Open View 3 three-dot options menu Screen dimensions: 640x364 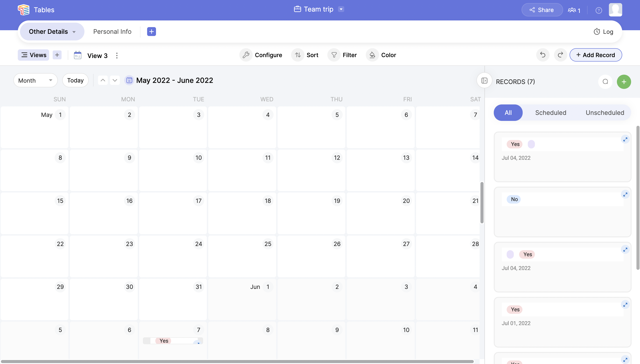(117, 56)
